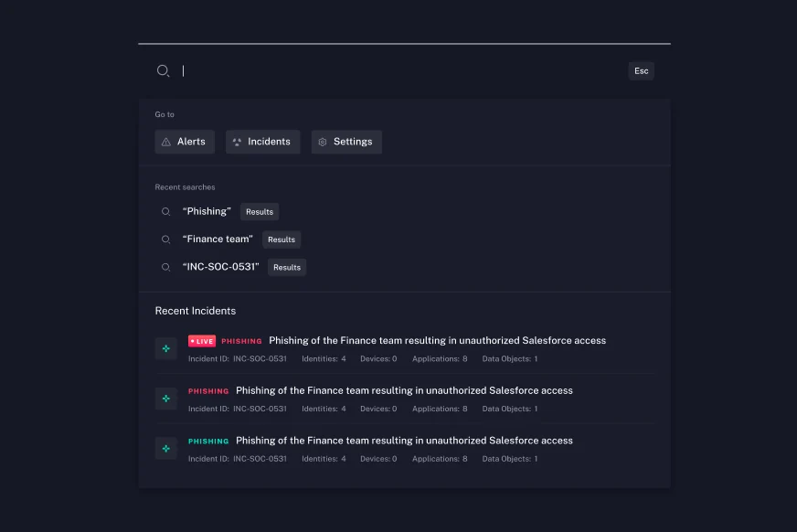The image size is (797, 532).
Task: Select recent search "INC-SOC-0531"
Action: coord(220,267)
